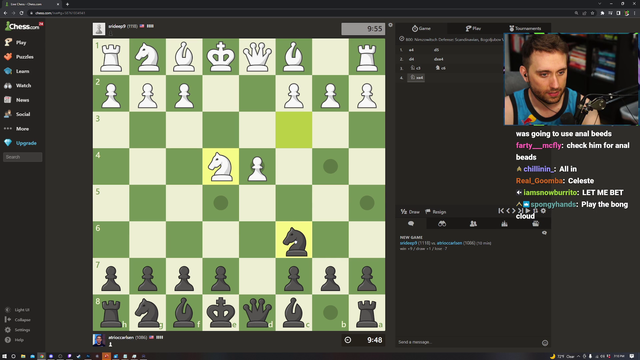Click the Resign button
Viewport: 640px width, 360px height.
[x=436, y=211]
